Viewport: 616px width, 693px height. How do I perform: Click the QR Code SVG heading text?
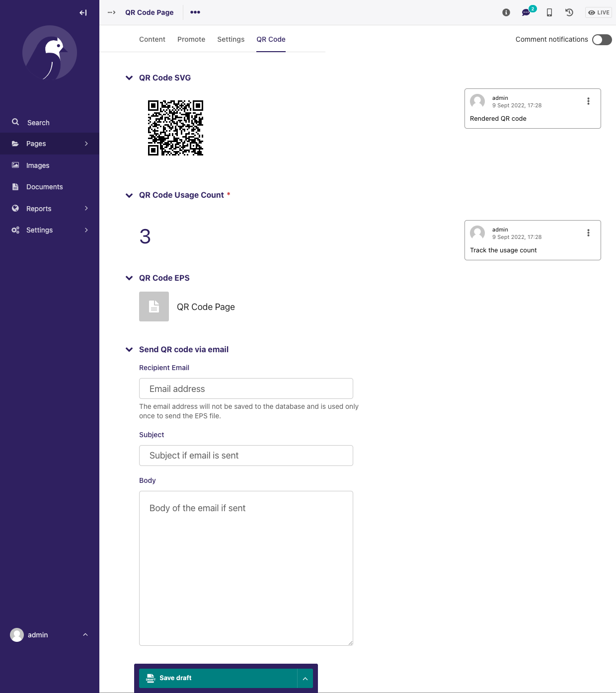(x=165, y=78)
